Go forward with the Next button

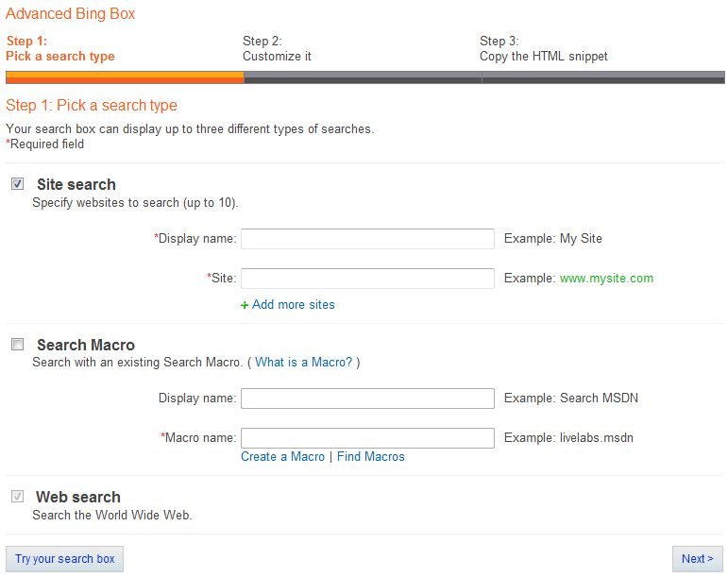[698, 558]
